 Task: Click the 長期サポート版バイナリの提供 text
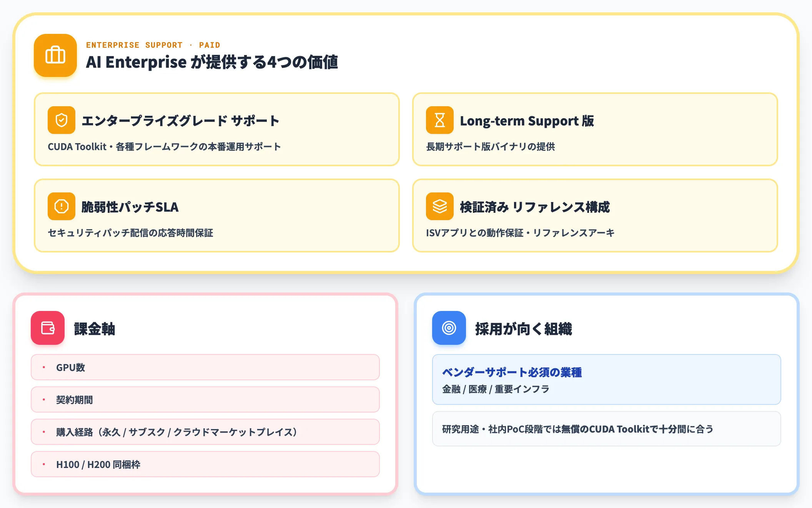tap(490, 147)
